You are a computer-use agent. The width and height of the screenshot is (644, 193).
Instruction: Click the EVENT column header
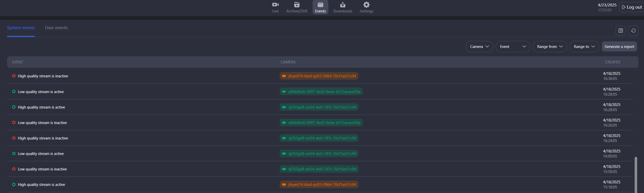pyautogui.click(x=17, y=62)
